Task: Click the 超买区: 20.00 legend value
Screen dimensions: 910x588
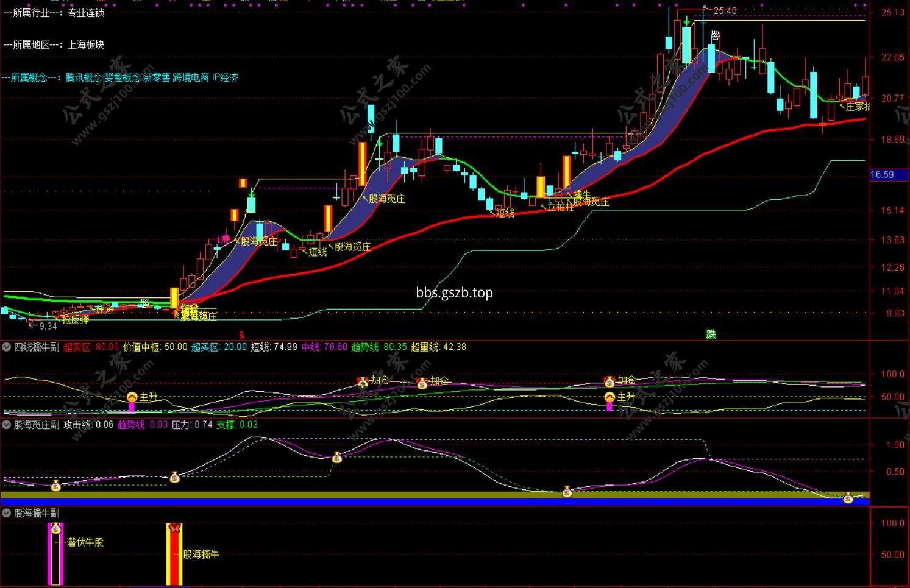Action: (219, 347)
